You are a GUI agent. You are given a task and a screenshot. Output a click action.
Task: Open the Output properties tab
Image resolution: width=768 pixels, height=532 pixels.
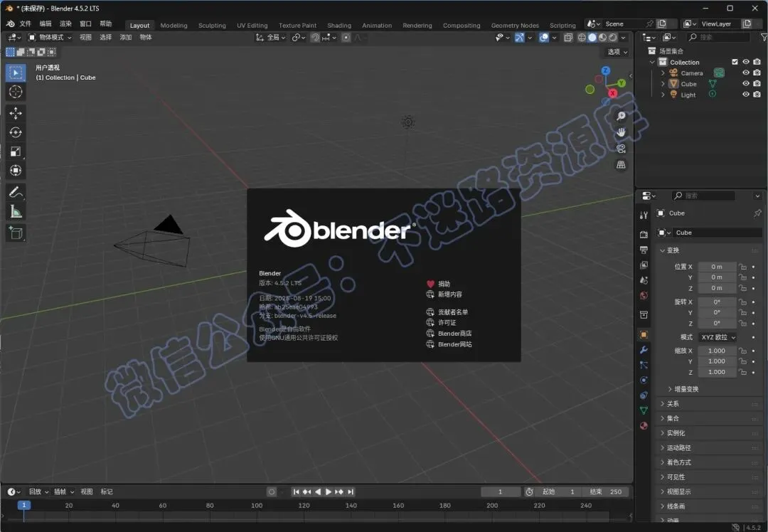click(x=644, y=250)
